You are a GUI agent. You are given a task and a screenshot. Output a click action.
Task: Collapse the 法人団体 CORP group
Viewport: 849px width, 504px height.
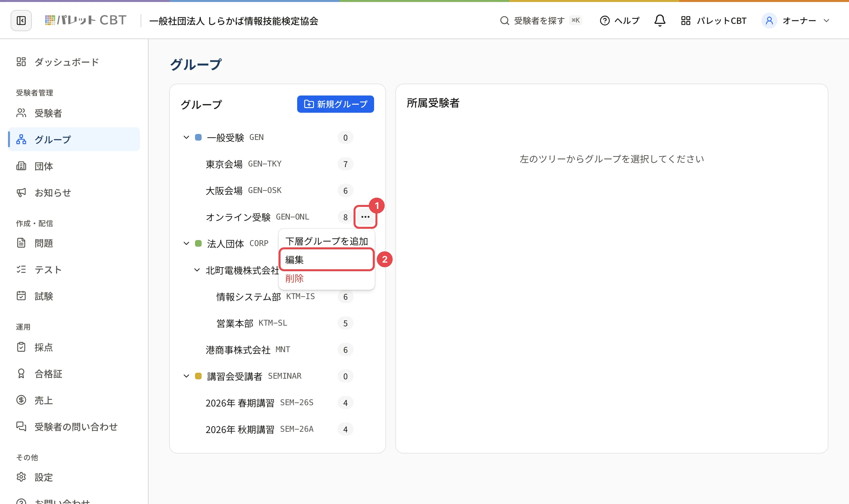186,243
